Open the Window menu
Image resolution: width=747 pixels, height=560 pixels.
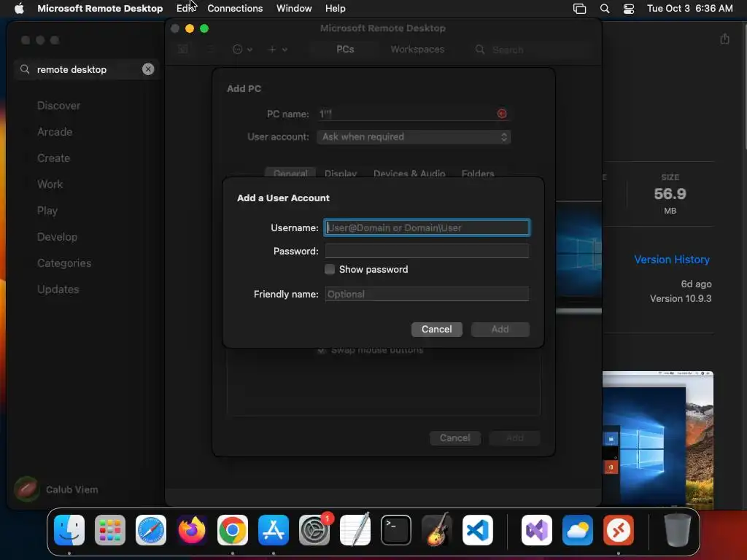(294, 9)
